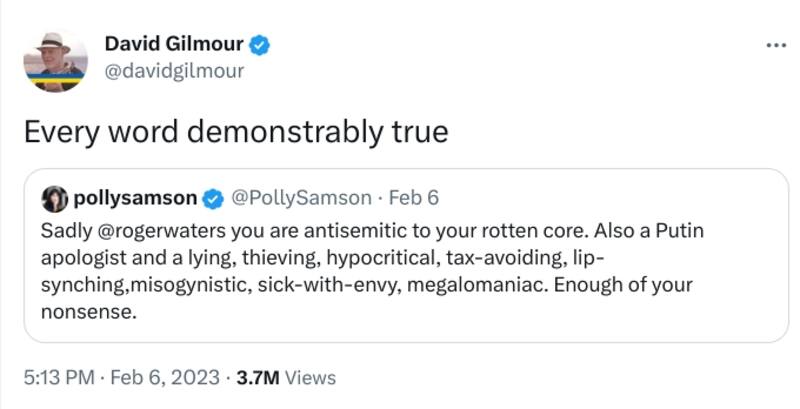Viewport: 800px width, 409px height.
Task: Click pollysamson's small avatar in quoted tweet
Action: click(x=54, y=198)
